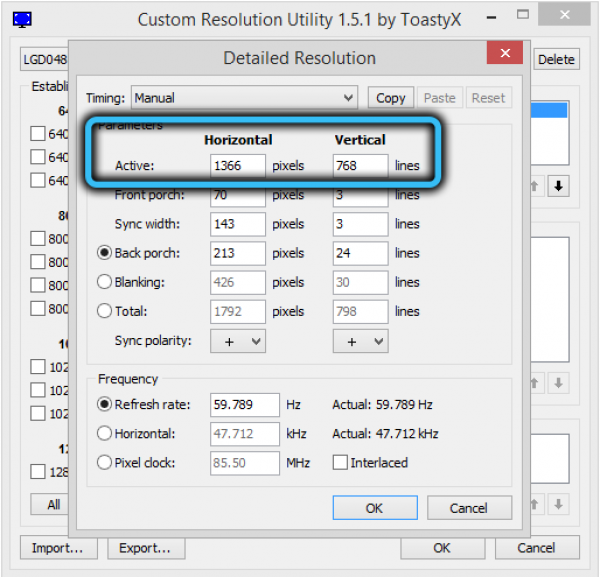Viewport: 600px width, 577px height.
Task: Click the Refresh rate field 59.789
Action: (245, 405)
